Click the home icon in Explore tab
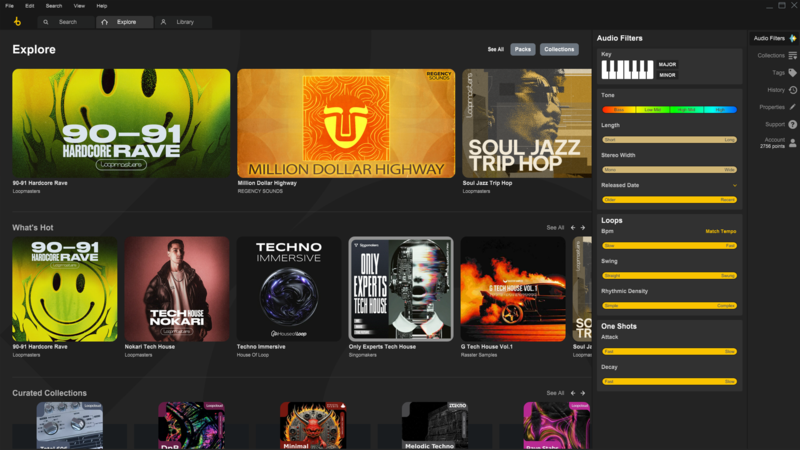Screen dimensions: 800x450 pos(105,22)
